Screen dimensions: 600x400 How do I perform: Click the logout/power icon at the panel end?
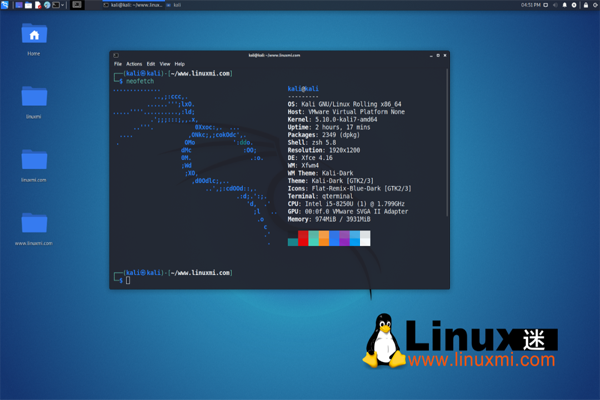coord(595,5)
